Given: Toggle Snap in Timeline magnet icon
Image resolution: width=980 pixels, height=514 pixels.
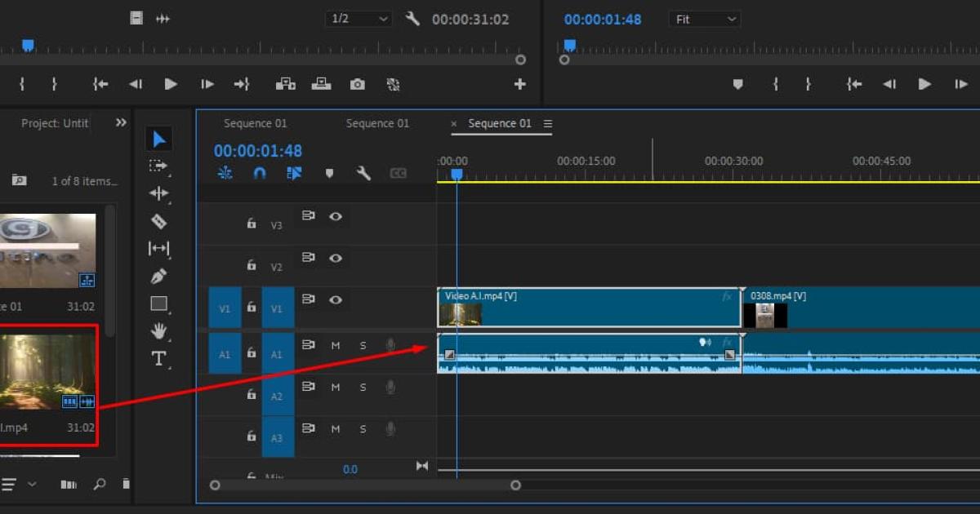Looking at the screenshot, I should tap(260, 173).
